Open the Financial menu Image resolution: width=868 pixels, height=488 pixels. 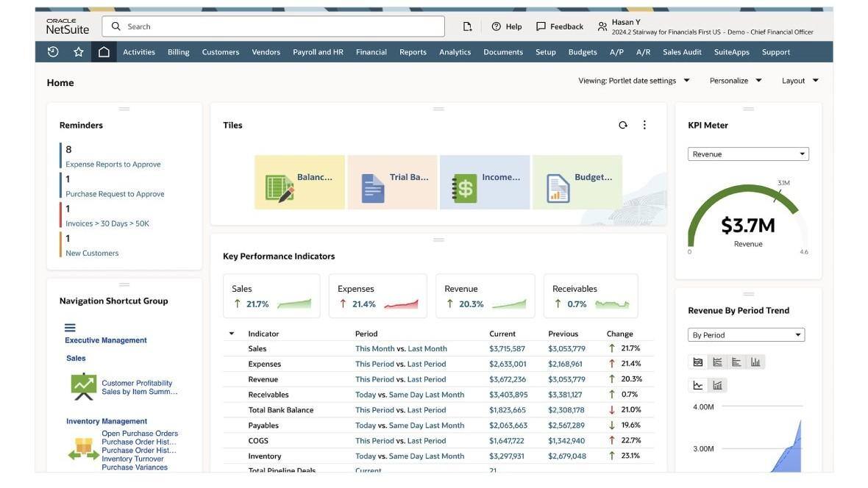coord(371,52)
